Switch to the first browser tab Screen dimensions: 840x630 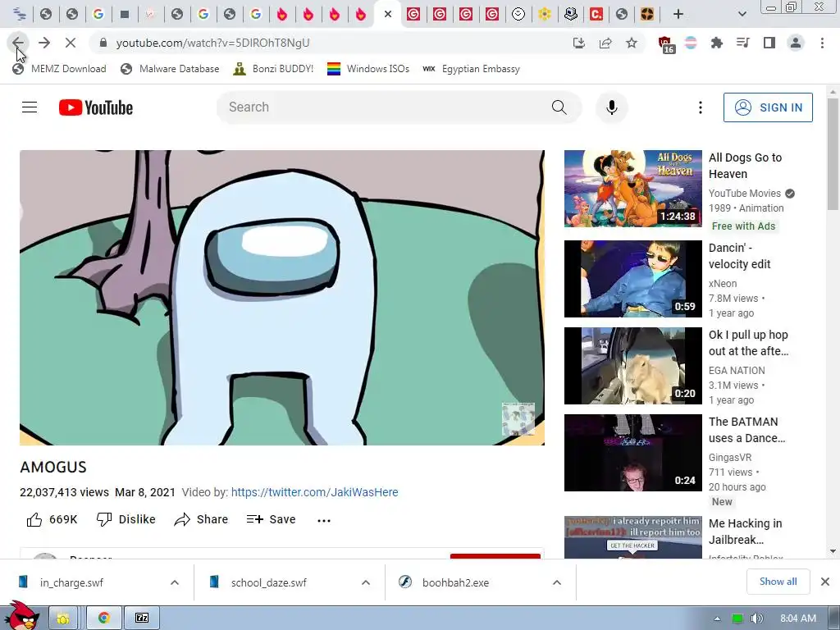point(20,15)
